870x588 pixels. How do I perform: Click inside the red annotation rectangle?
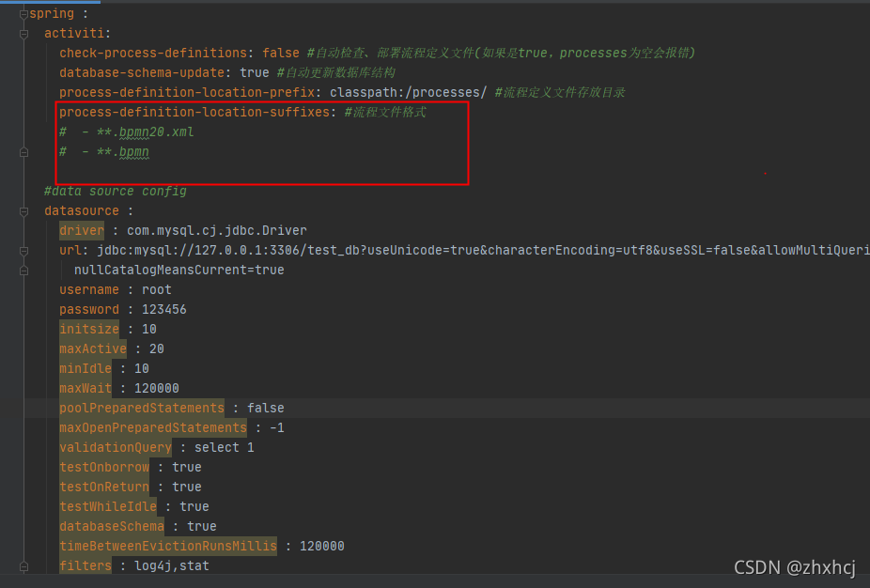263,143
